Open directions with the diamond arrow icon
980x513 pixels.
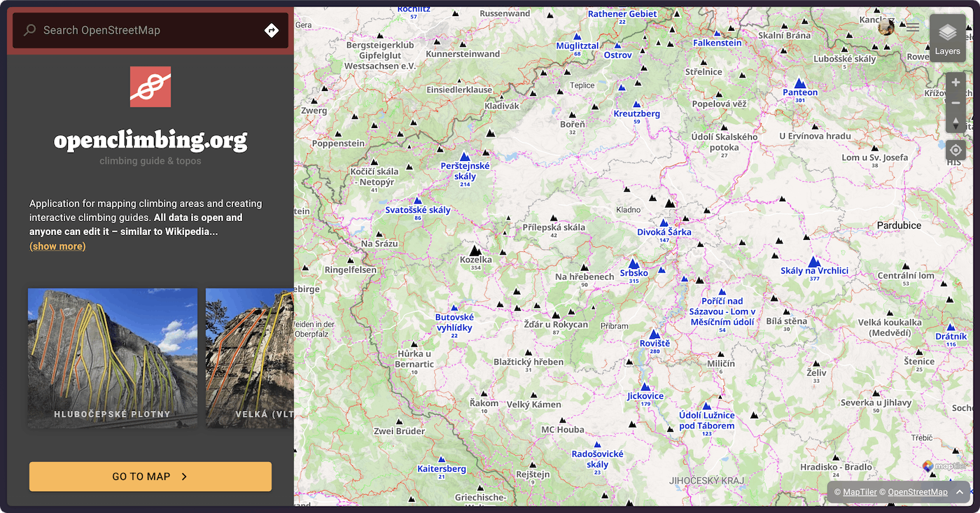pos(272,30)
